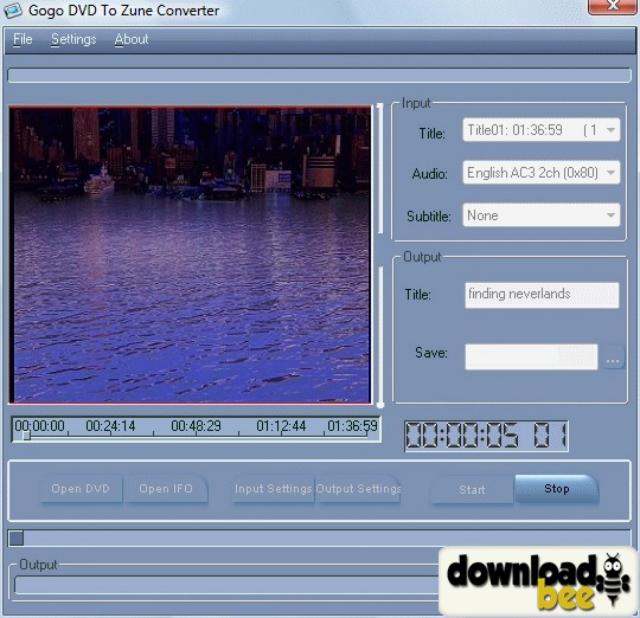Close the Gogo DVD To Zune Converter window
640x618 pixels.
coord(611,6)
